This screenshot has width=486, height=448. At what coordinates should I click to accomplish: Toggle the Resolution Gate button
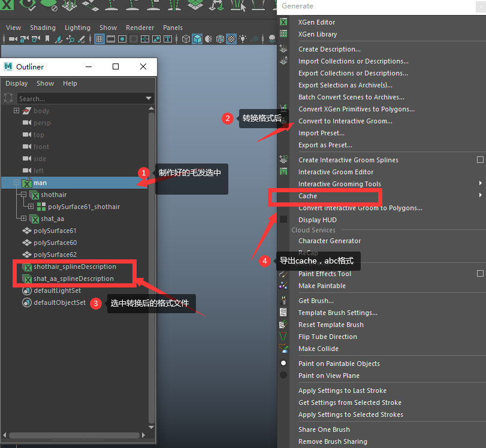[x=122, y=39]
